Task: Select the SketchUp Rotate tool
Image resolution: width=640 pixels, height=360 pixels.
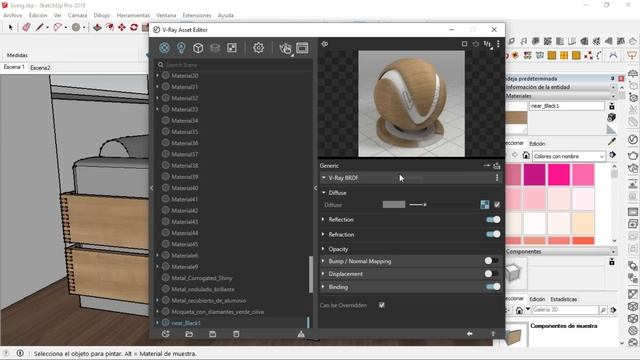Action: coord(134,27)
